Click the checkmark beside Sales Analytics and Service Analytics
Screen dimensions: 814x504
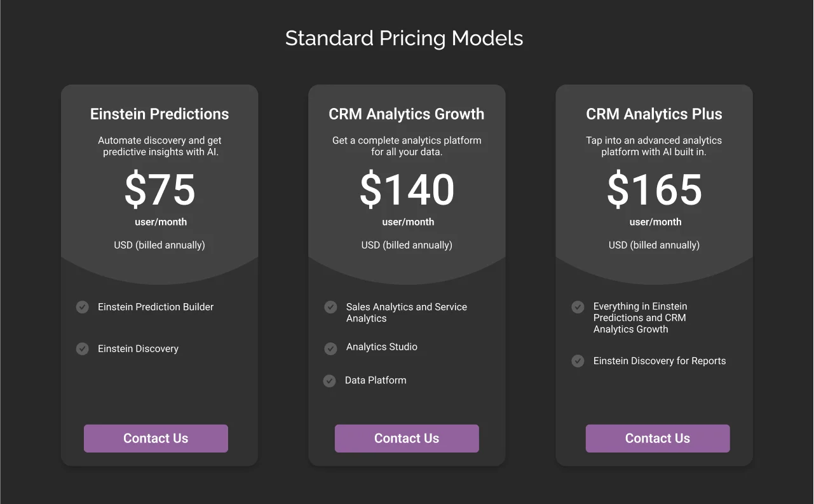[x=330, y=307]
